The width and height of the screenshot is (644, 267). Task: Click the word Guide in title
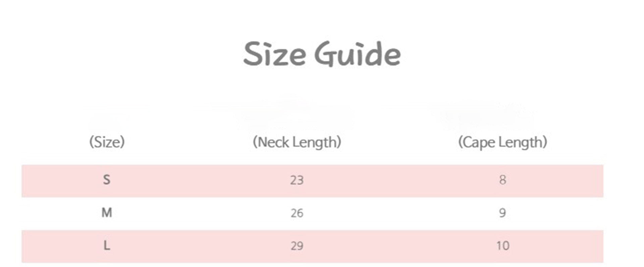tap(358, 54)
